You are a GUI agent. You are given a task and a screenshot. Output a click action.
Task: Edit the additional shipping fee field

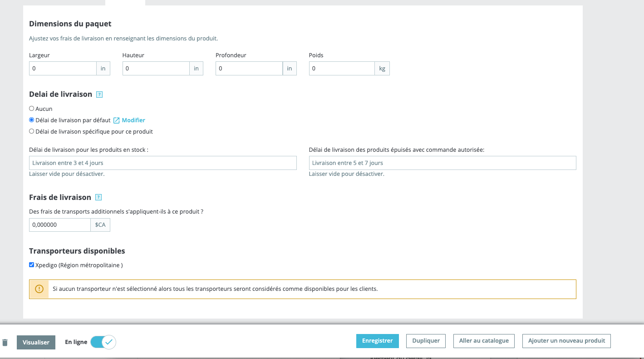[60, 225]
